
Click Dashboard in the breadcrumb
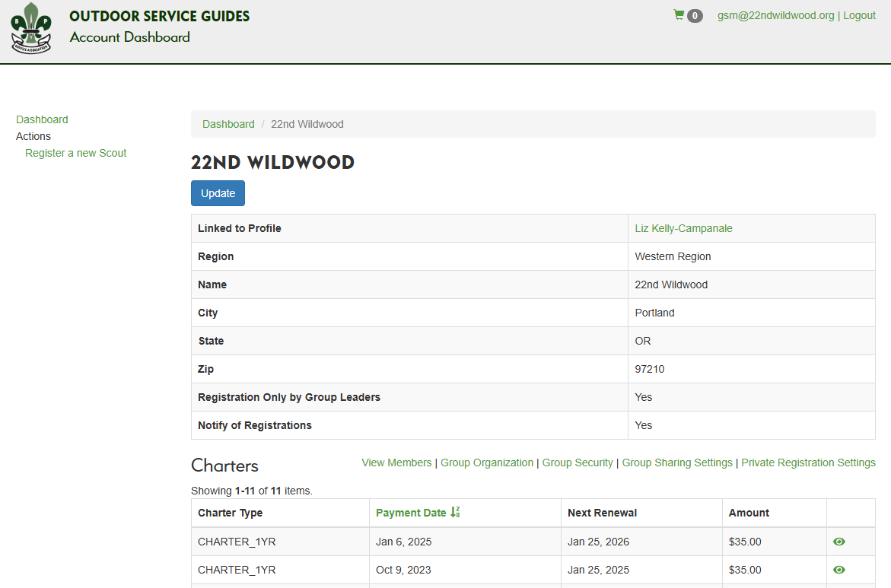228,124
